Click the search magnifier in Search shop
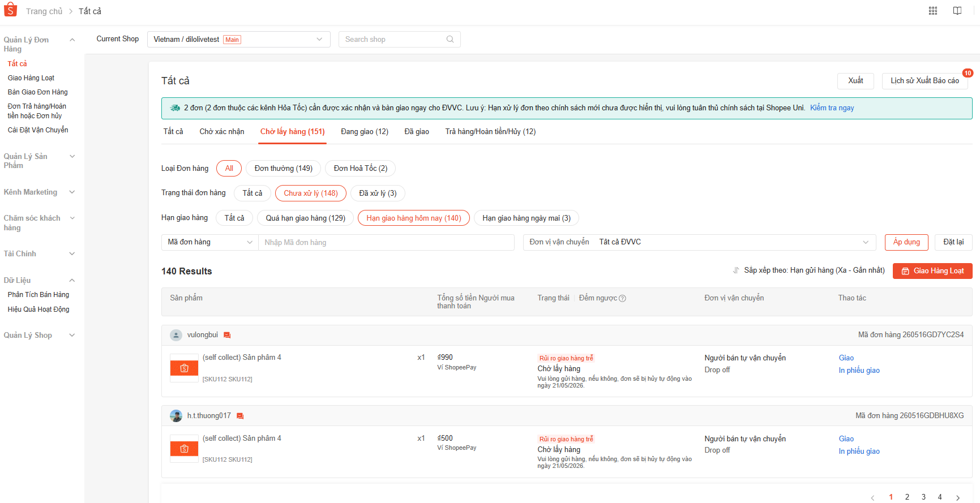This screenshot has width=980, height=503. tap(450, 39)
